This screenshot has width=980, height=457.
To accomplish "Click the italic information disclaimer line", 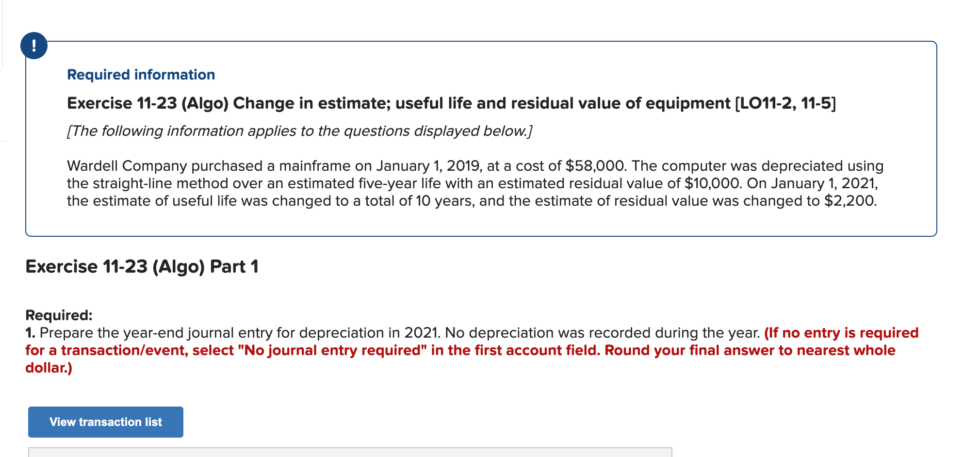I will tap(300, 130).
